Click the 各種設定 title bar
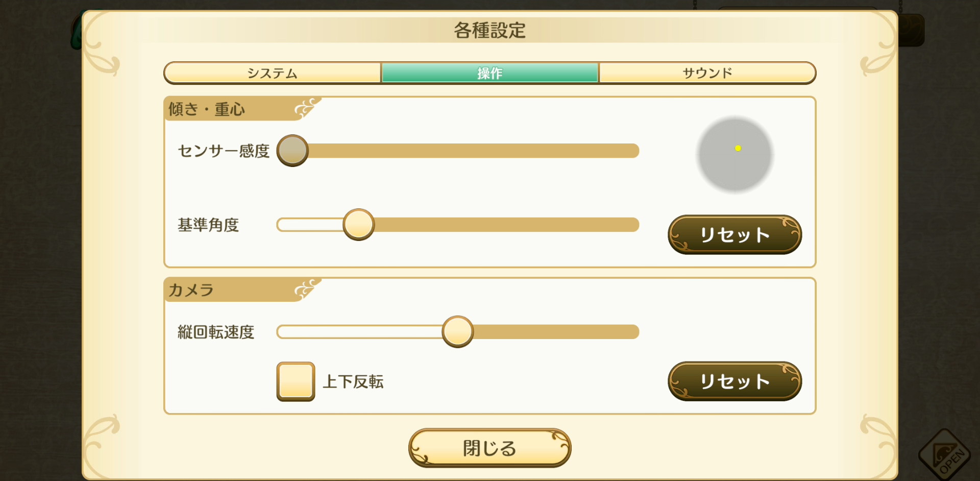Viewport: 980px width, 481px height. point(490,31)
